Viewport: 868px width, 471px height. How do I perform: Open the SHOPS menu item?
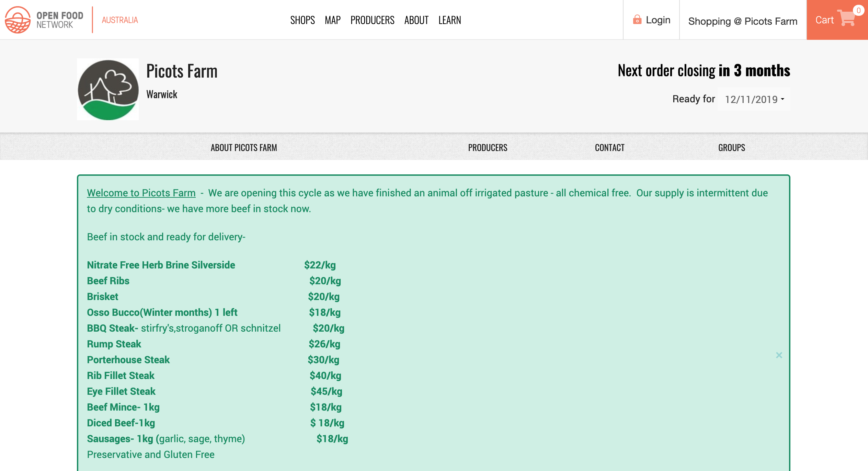pos(302,20)
